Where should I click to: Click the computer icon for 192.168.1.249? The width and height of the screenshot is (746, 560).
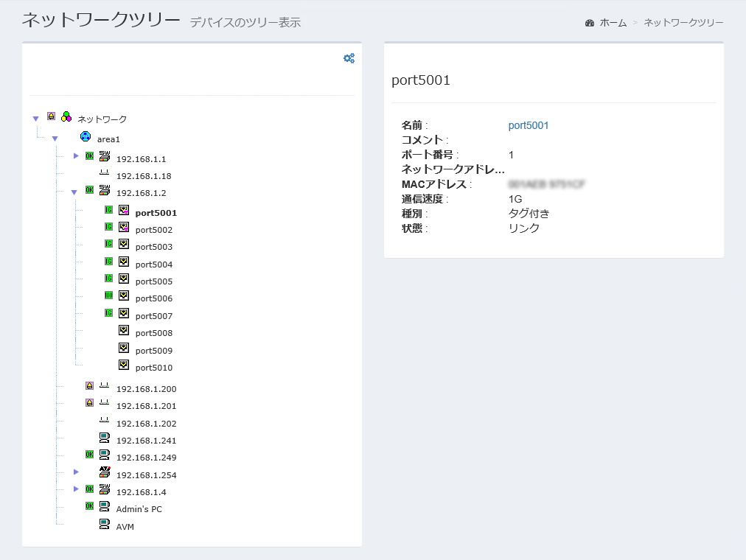105,455
